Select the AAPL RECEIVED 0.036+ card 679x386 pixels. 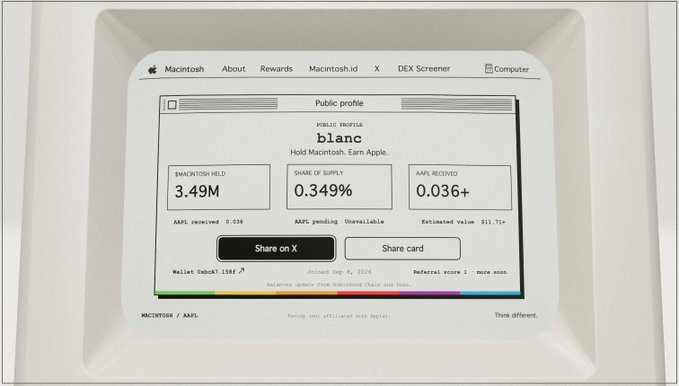(459, 187)
